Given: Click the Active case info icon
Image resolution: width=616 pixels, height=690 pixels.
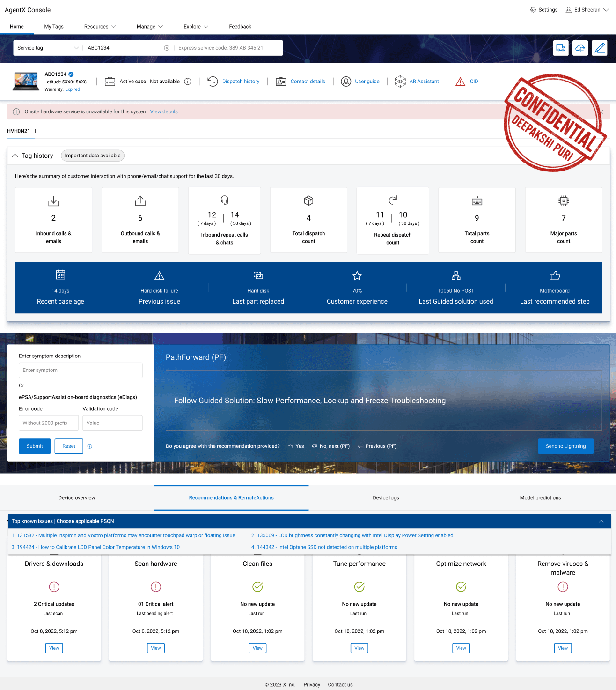Looking at the screenshot, I should pos(188,82).
